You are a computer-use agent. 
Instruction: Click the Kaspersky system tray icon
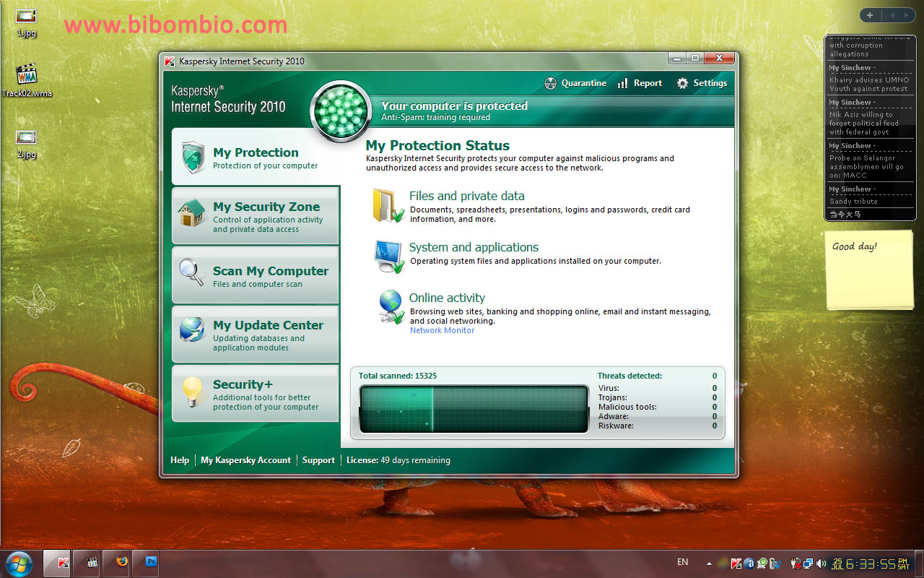[737, 563]
